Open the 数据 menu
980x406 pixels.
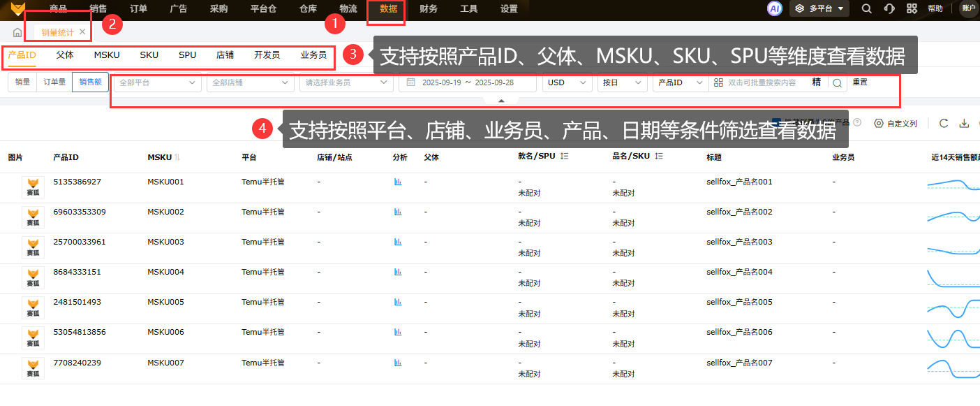coord(389,9)
